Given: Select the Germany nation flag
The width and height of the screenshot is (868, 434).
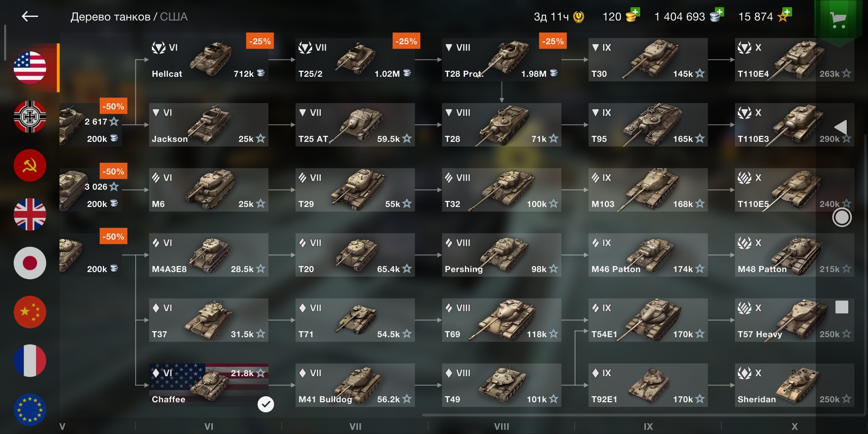Looking at the screenshot, I should tap(30, 117).
